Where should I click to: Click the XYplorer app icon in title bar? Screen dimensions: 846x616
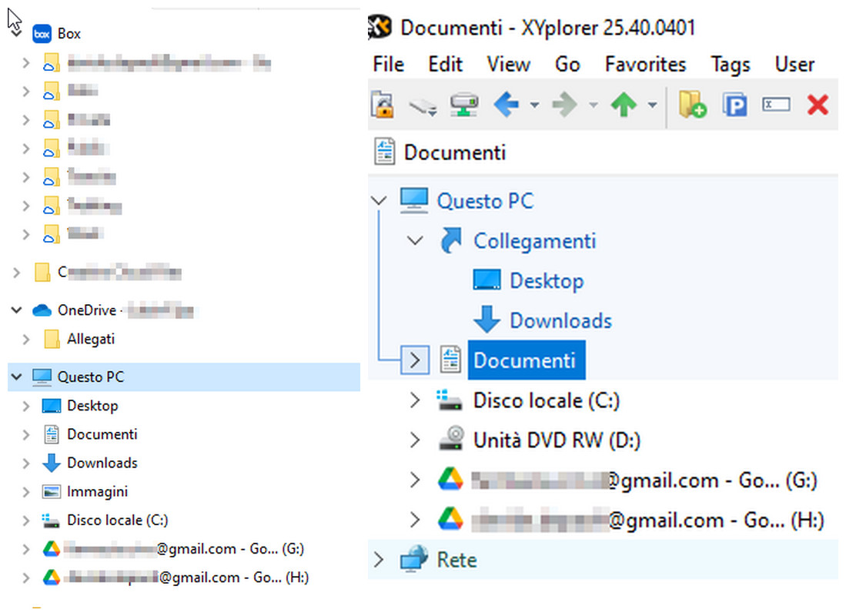[380, 27]
